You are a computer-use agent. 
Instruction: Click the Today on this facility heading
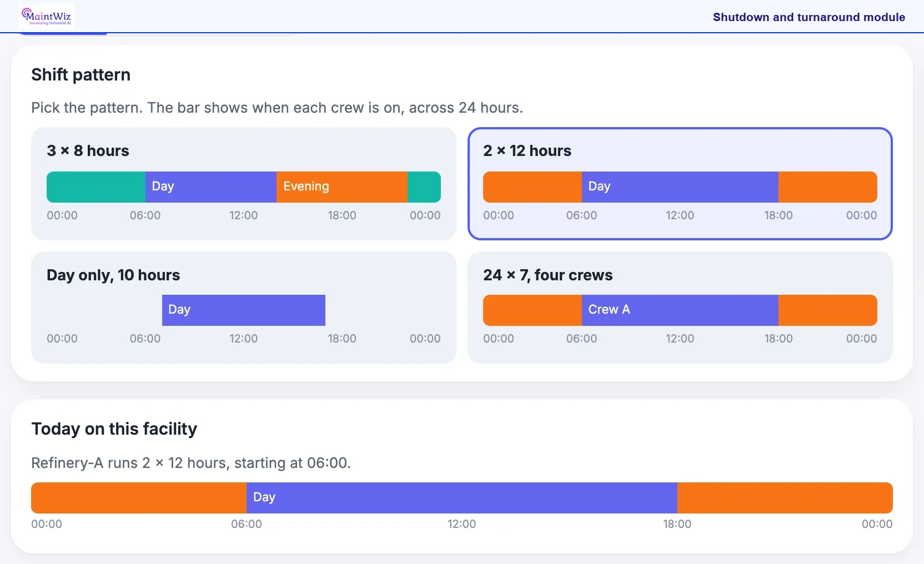(114, 429)
